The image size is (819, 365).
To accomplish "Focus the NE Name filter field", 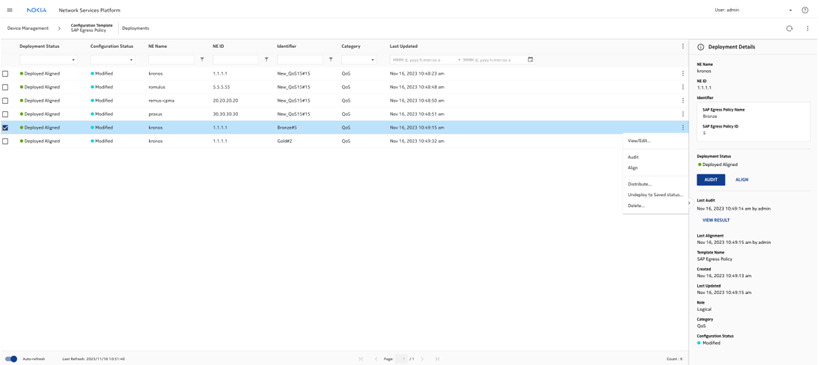I will pos(171,60).
